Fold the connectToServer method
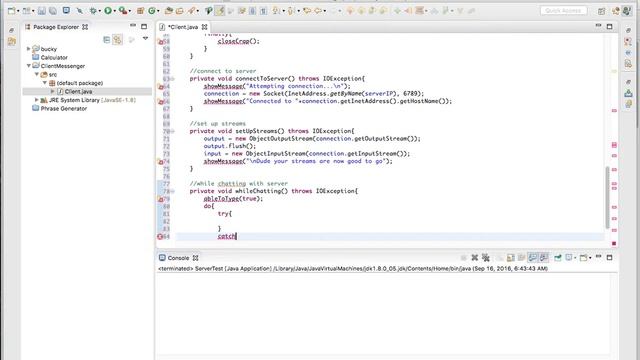Screen dimensions: 640x360 click(x=173, y=79)
